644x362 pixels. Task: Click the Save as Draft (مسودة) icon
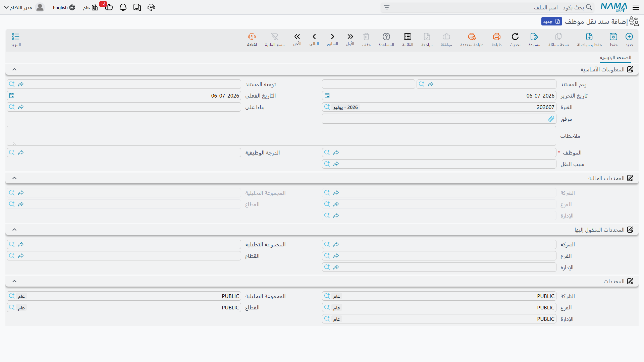point(534,37)
